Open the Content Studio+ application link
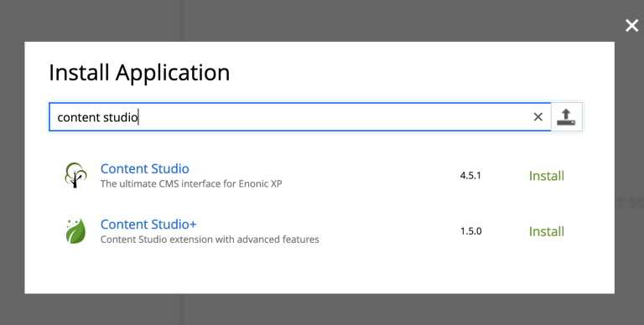This screenshot has width=644, height=325. pos(148,224)
